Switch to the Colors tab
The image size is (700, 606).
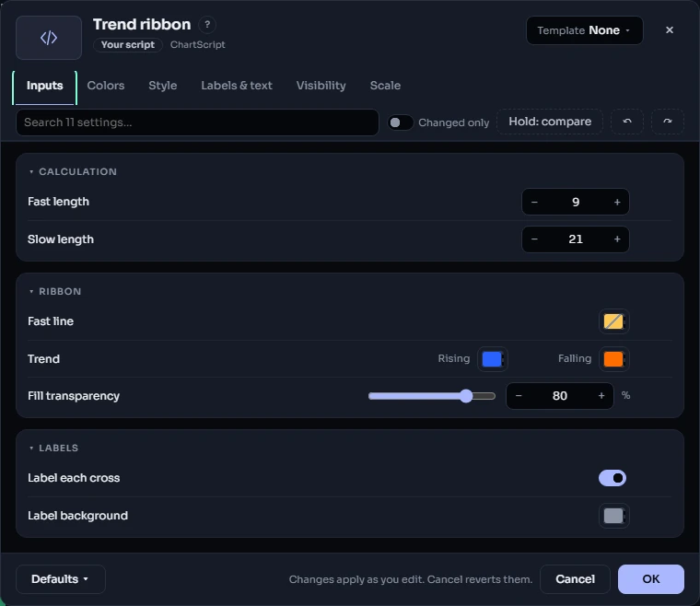click(106, 86)
